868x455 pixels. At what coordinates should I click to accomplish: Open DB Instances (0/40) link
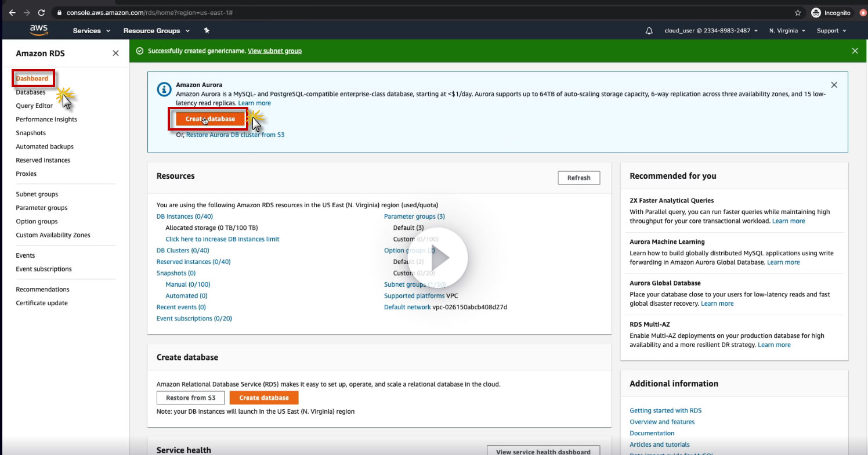click(x=185, y=216)
